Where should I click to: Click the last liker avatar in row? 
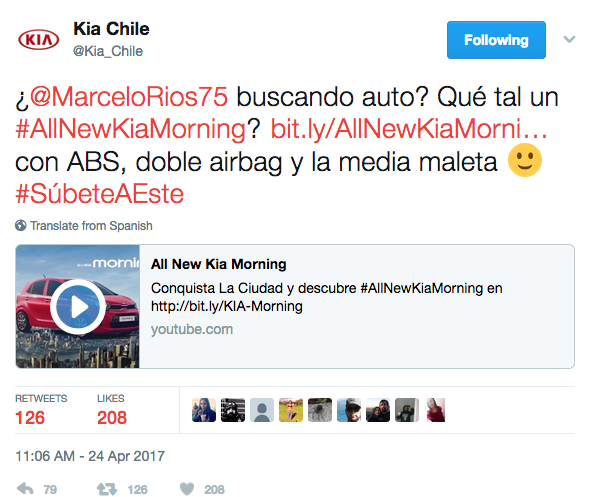pyautogui.click(x=436, y=410)
